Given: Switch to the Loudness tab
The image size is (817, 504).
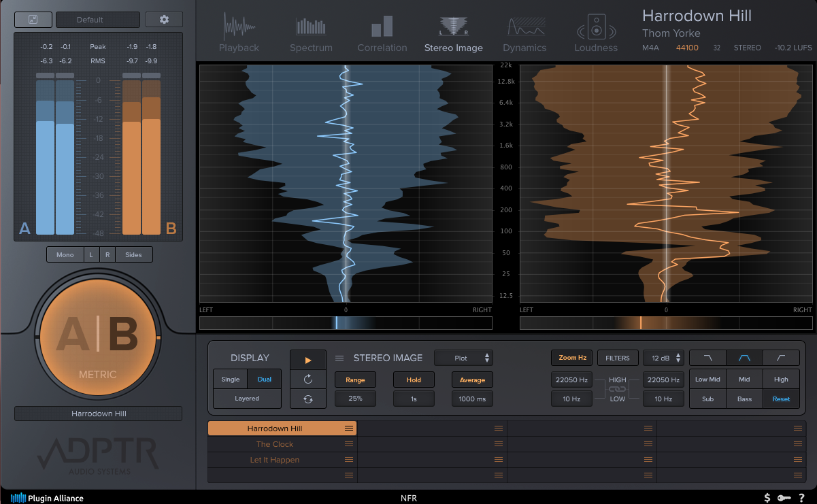Looking at the screenshot, I should [x=596, y=35].
